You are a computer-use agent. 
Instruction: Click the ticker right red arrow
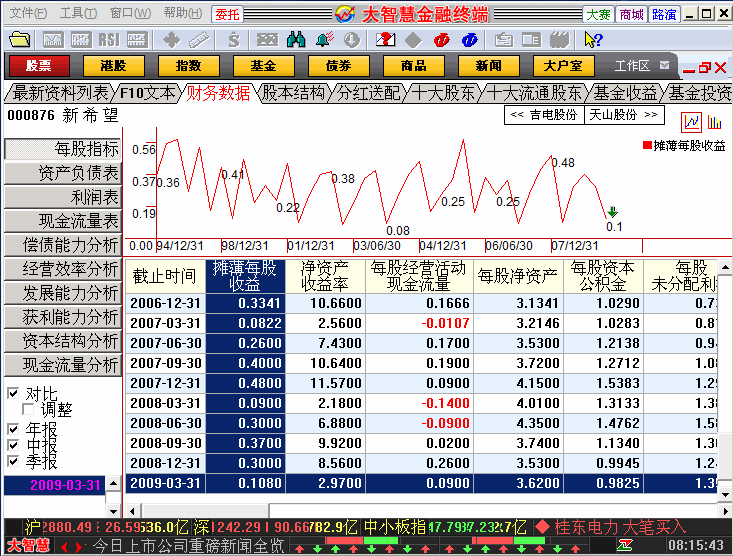(79, 546)
